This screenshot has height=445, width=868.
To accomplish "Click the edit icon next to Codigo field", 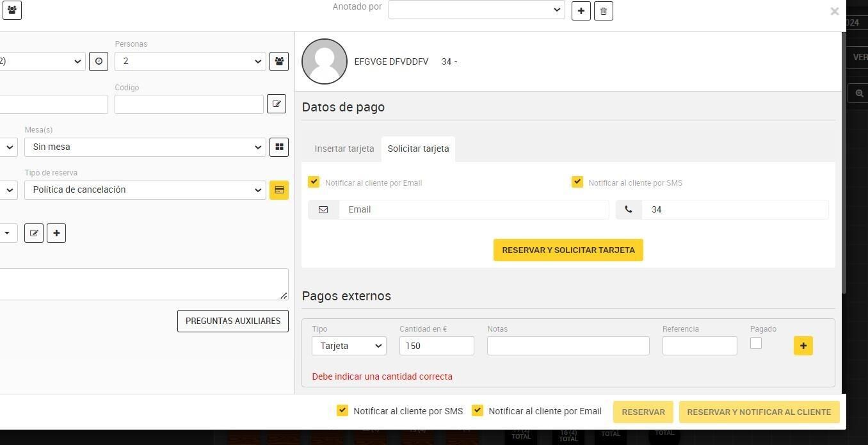I will (x=277, y=104).
